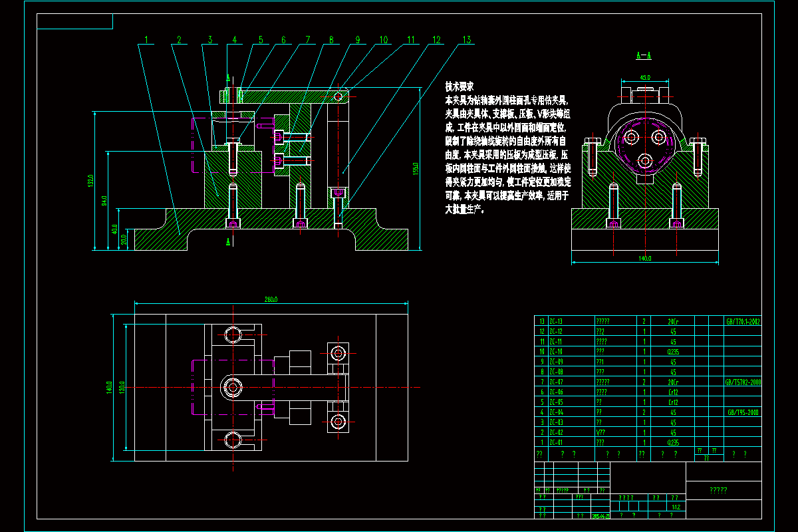The image size is (798, 532).
Task: Select part balloon number 2
Action: coord(178,39)
